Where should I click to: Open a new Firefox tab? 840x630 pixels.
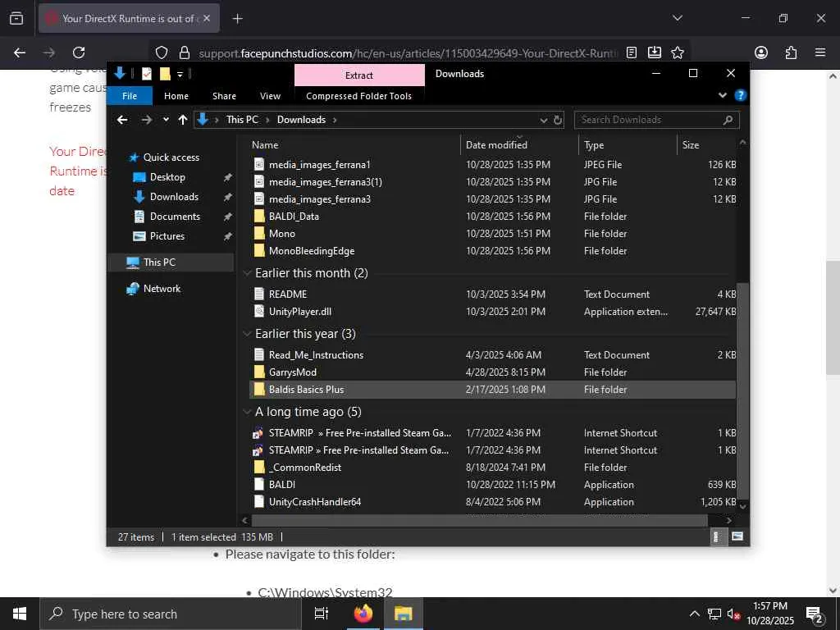pyautogui.click(x=237, y=19)
